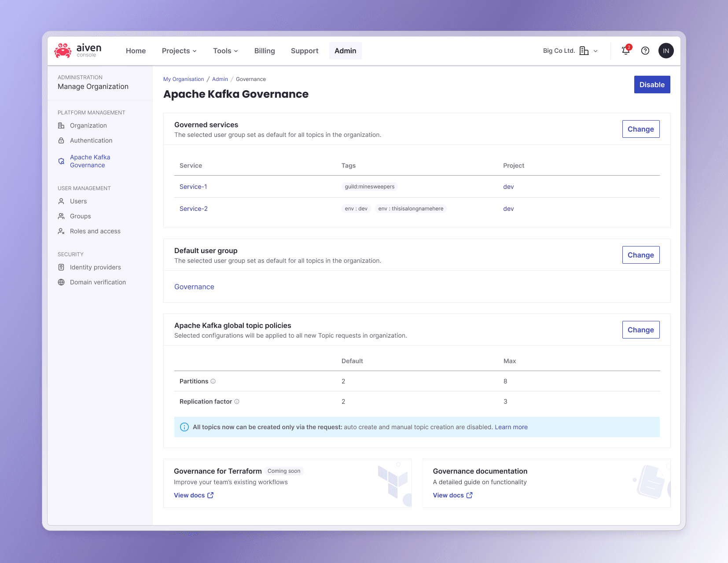Click the Coming soon badge
Viewport: 728px width, 563px height.
284,471
